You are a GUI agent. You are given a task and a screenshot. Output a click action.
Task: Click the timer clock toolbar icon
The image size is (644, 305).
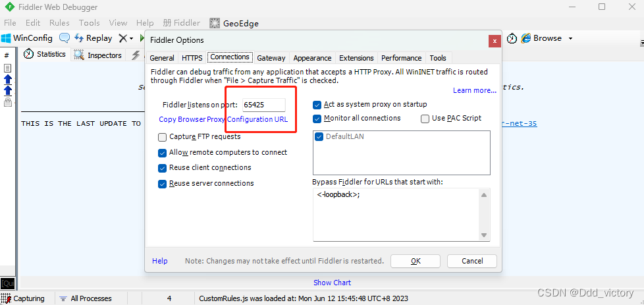(x=512, y=38)
